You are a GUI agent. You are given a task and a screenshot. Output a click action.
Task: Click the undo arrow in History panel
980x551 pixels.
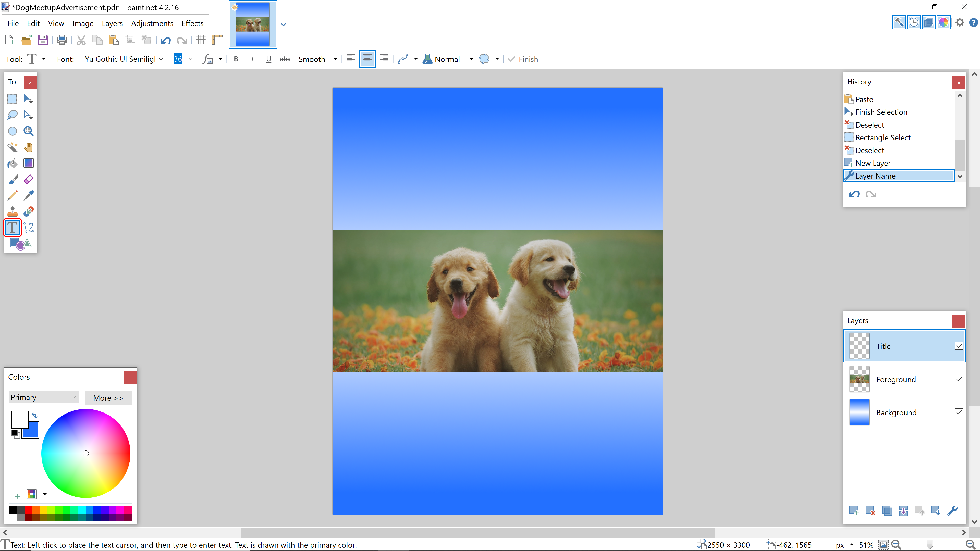[854, 194]
